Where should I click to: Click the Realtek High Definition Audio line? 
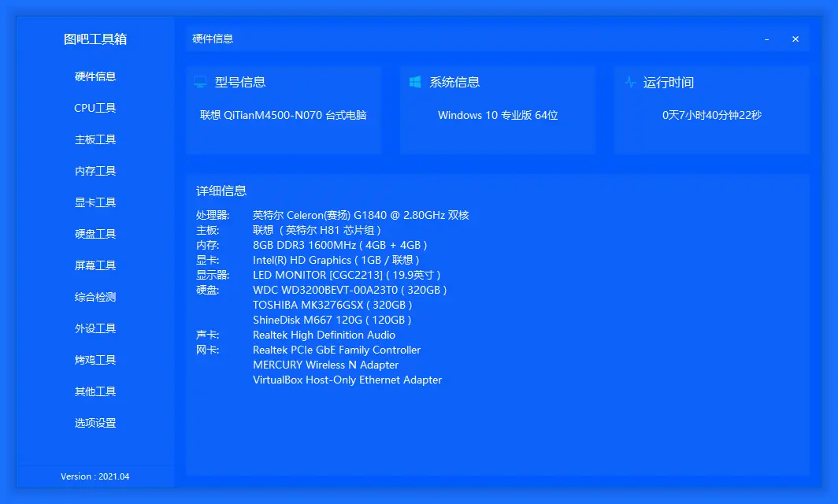[x=324, y=335]
